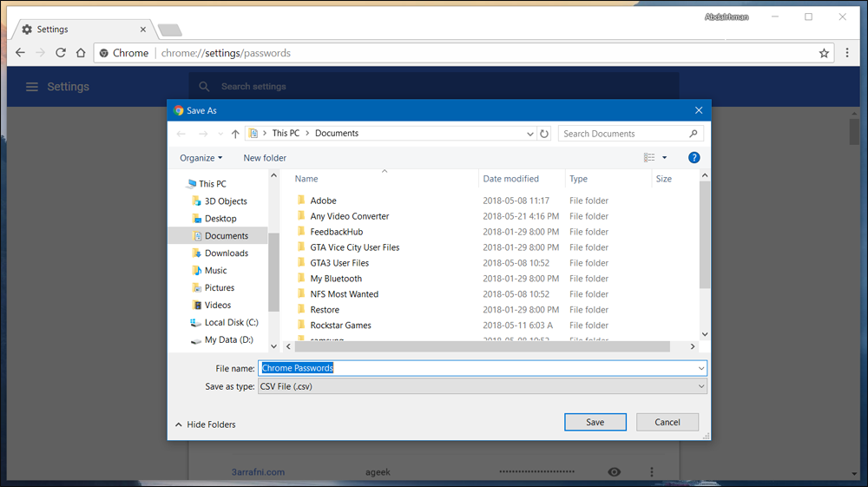Select Documents in navigation pane

[x=220, y=236]
